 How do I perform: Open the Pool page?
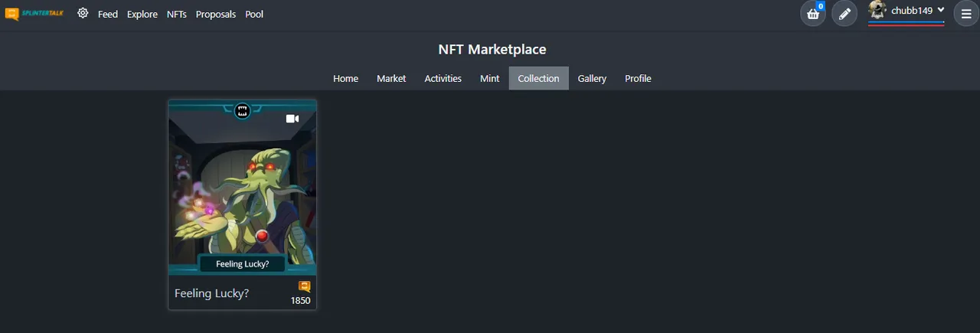click(x=254, y=14)
